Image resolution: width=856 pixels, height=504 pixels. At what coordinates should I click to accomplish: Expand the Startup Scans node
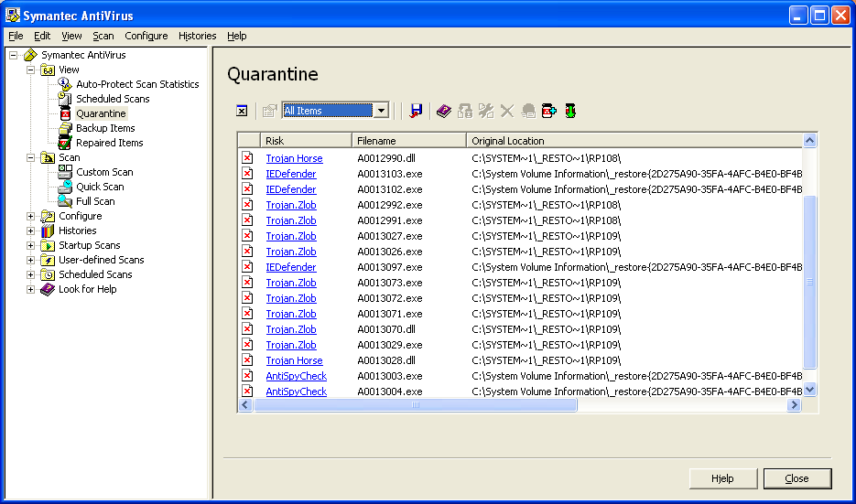coord(31,245)
